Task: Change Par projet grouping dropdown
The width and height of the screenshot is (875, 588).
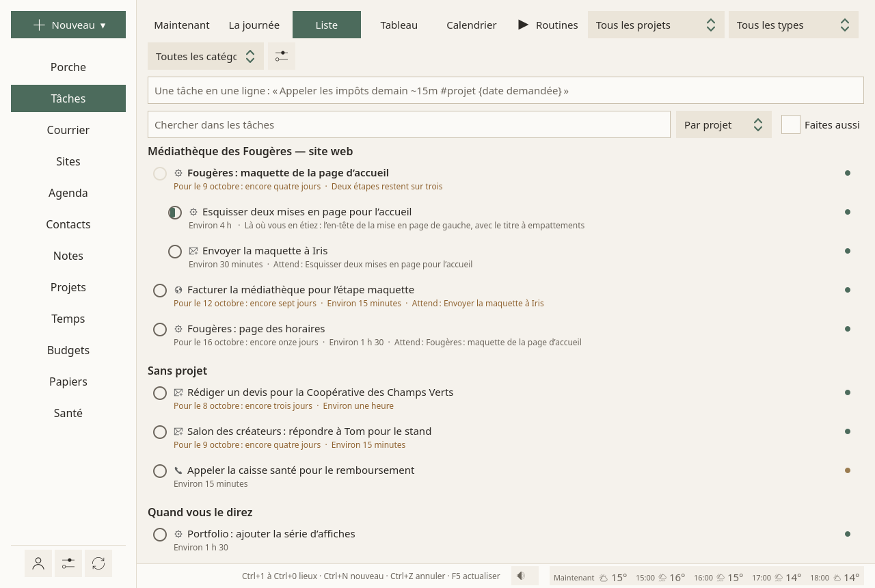Action: [724, 124]
